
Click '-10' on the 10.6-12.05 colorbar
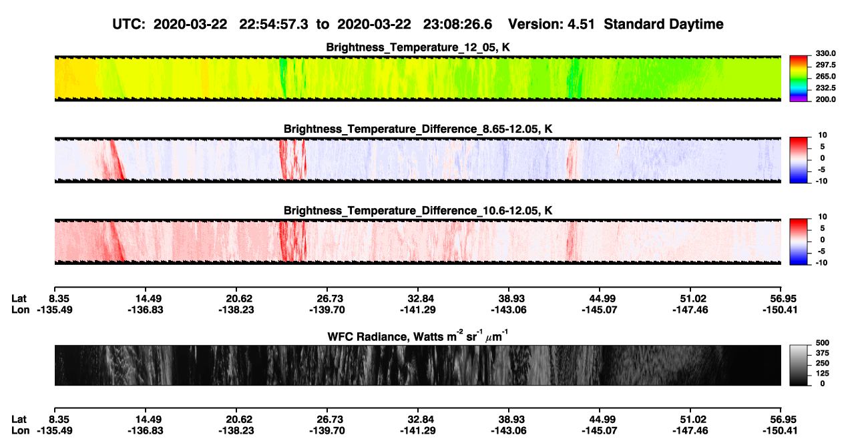point(822,262)
